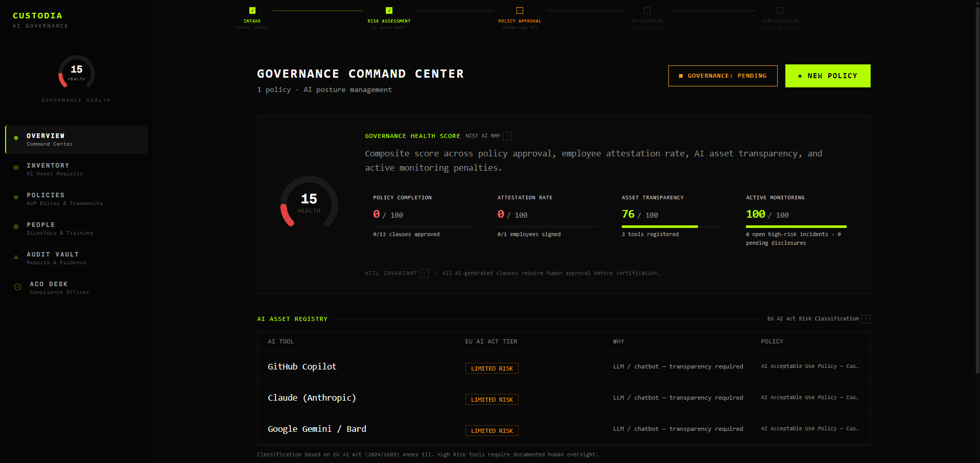
Task: Click the LIMITED RISK badge for Claude
Action: (492, 399)
